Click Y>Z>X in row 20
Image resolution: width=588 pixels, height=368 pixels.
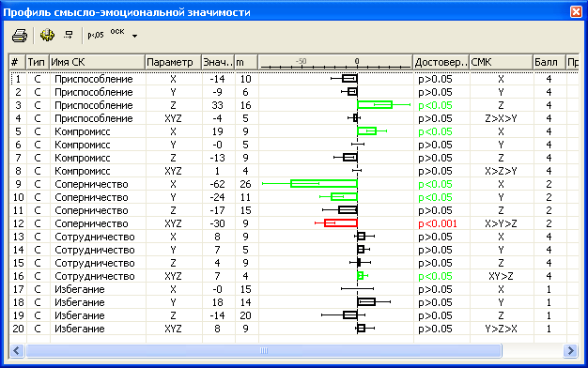[501, 329]
